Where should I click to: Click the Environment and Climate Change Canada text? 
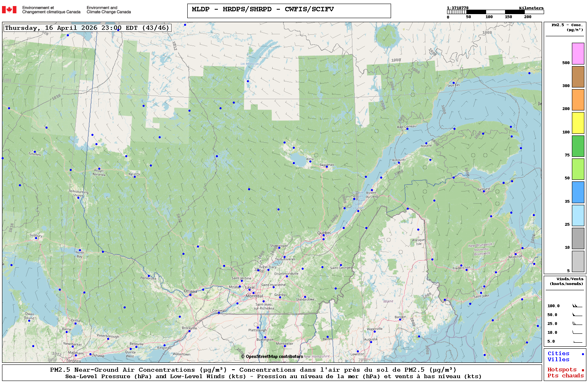[x=109, y=10]
